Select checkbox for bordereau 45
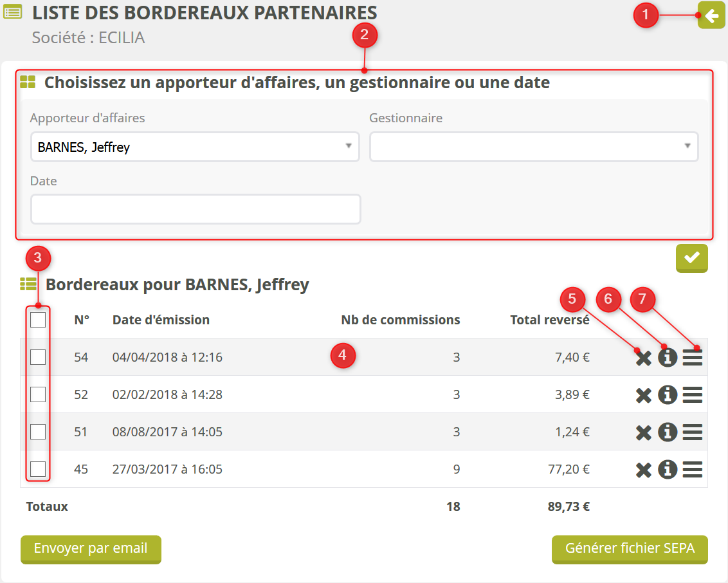 38,468
